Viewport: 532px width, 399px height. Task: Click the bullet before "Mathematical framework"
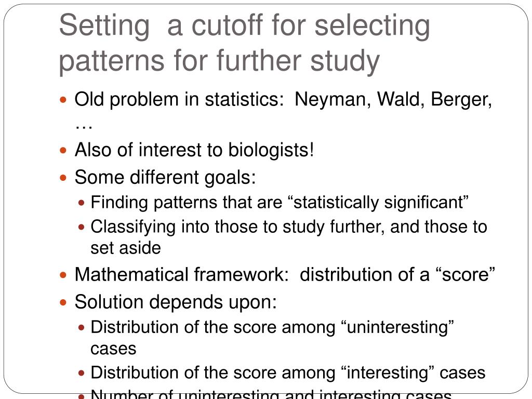click(63, 275)
